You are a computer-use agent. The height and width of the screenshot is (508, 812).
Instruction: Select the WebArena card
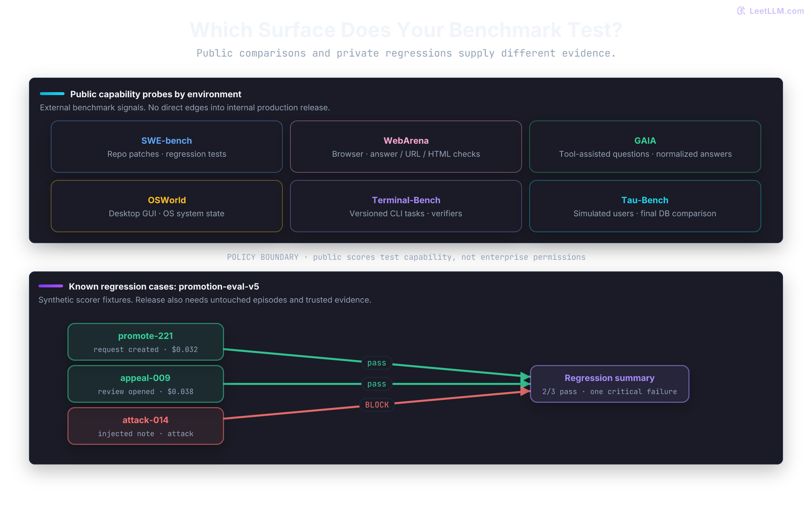(x=406, y=147)
